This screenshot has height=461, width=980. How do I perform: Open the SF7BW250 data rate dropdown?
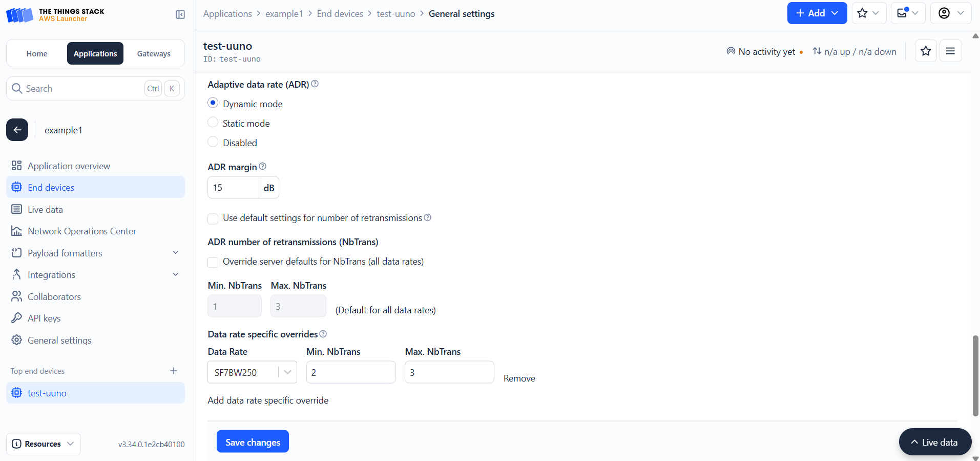pos(252,372)
